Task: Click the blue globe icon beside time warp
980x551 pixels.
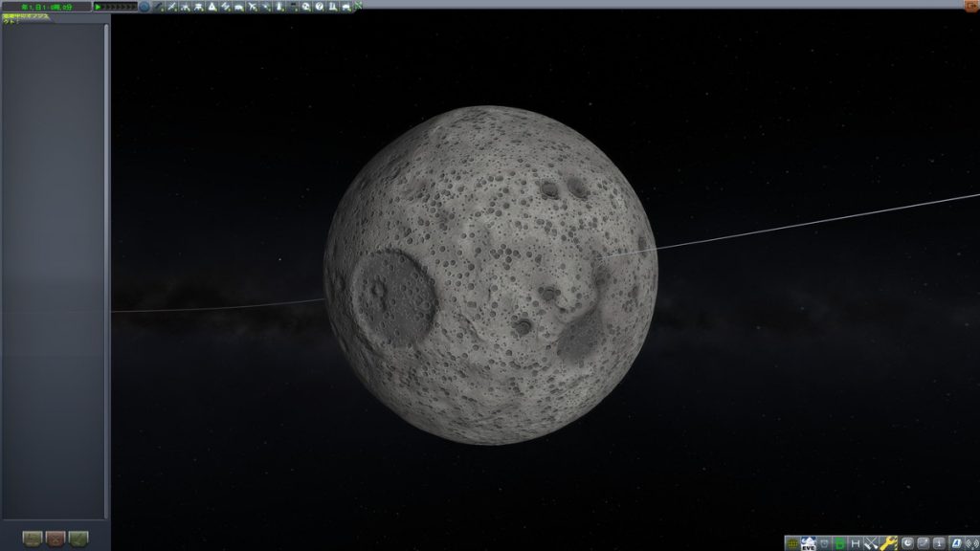Action: point(145,7)
